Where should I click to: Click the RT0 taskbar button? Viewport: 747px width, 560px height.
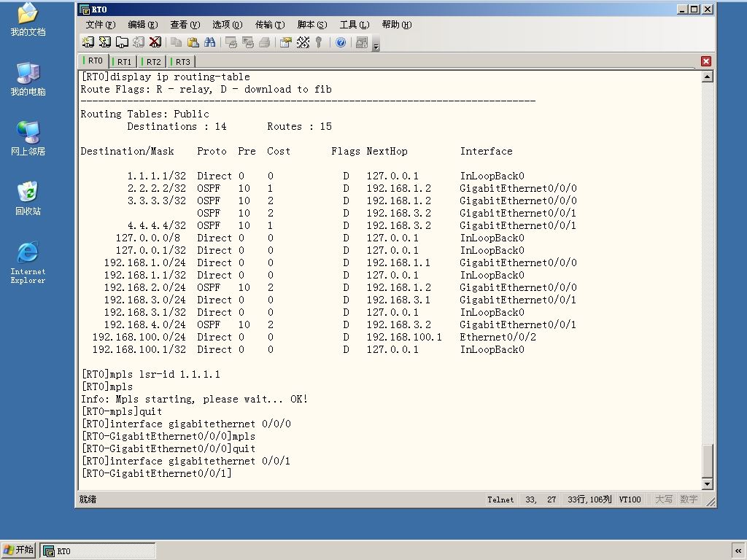coord(98,551)
